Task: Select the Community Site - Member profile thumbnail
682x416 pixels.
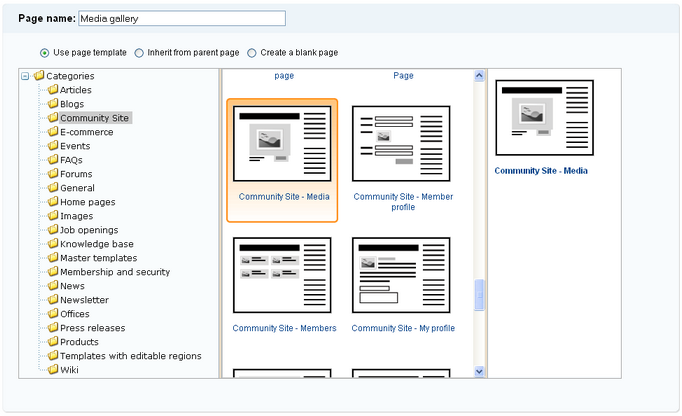Action: coord(401,144)
